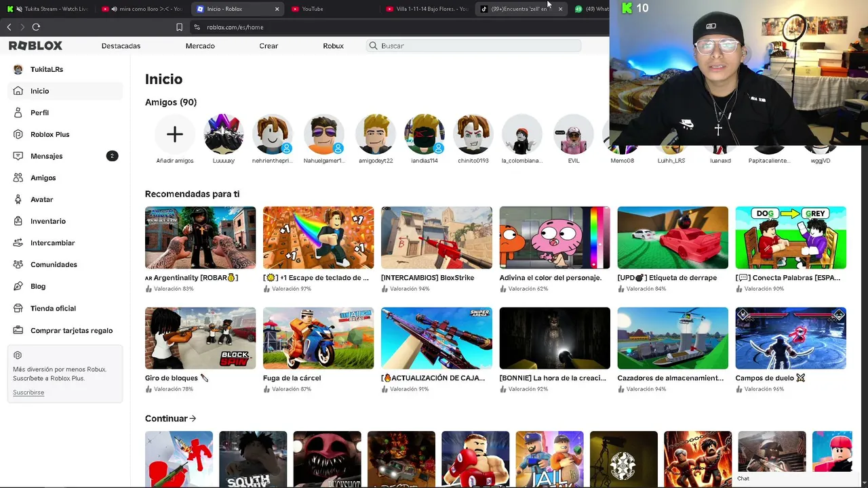
Task: Click the Roblox logo in the header
Action: click(x=35, y=45)
